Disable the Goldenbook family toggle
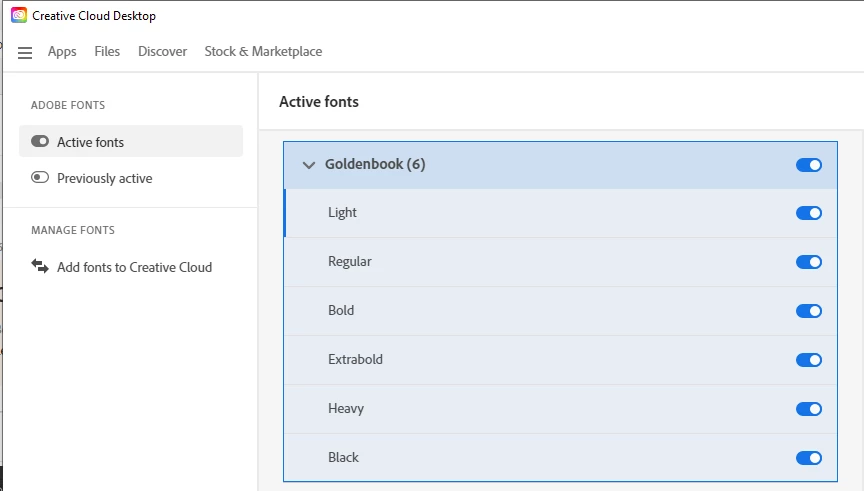This screenshot has width=864, height=491. (809, 165)
